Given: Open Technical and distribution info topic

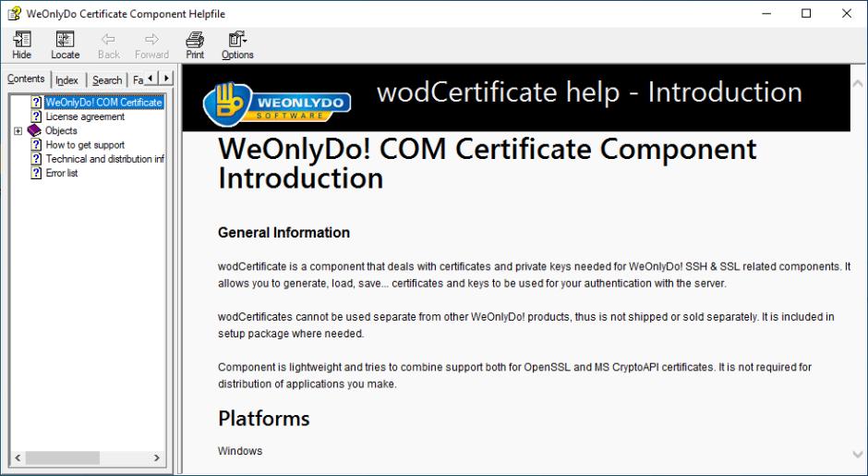Looking at the screenshot, I should [x=104, y=158].
